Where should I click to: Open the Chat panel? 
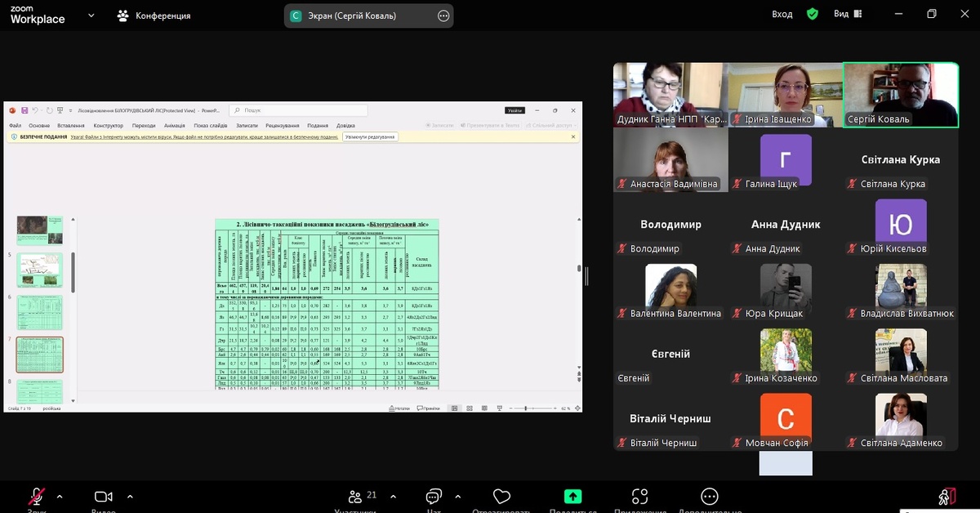pyautogui.click(x=434, y=497)
